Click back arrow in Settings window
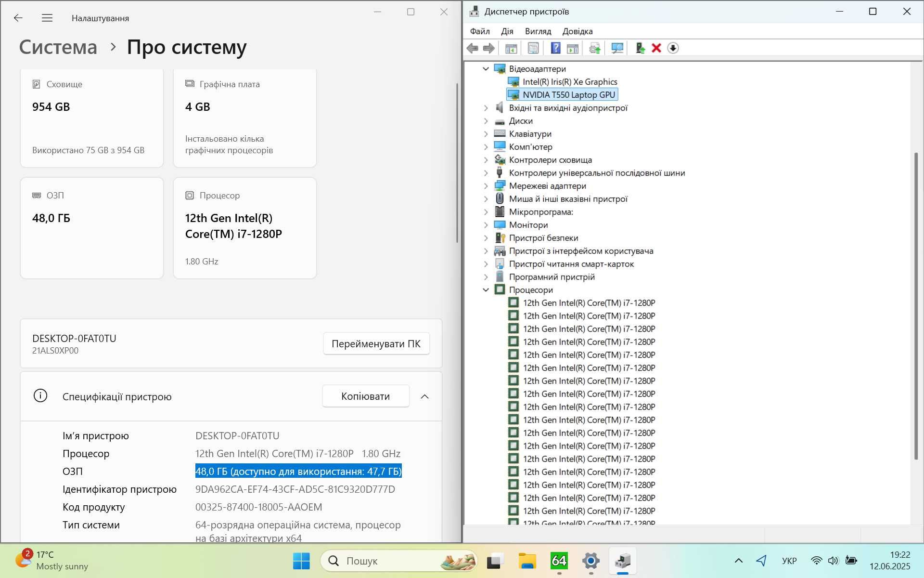This screenshot has height=578, width=924. click(18, 18)
